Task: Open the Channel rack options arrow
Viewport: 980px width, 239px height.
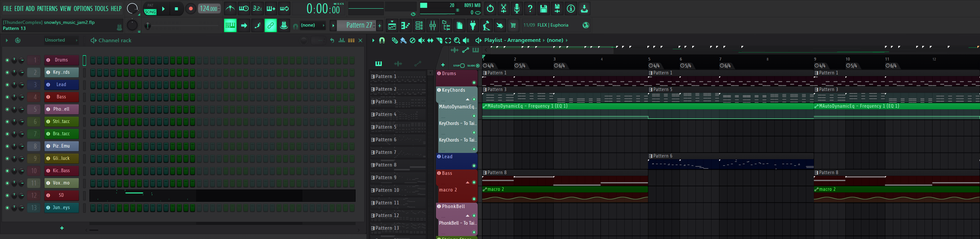Action: [6, 40]
